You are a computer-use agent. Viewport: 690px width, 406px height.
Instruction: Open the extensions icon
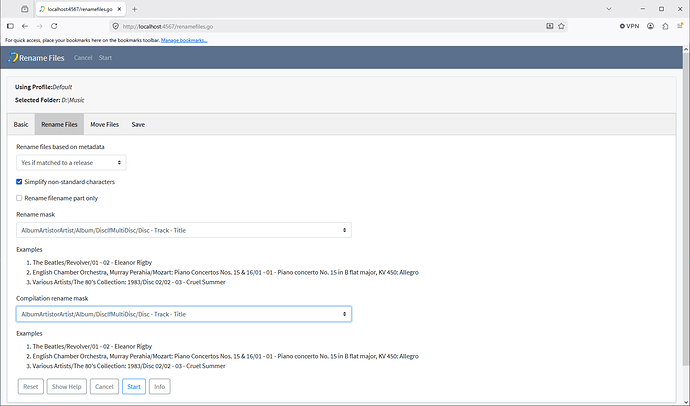pyautogui.click(x=665, y=26)
